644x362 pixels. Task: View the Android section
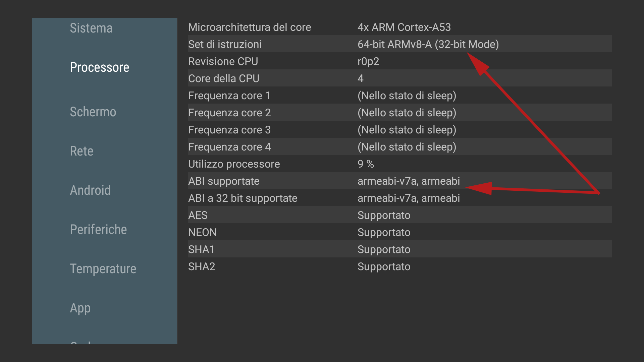coord(90,190)
